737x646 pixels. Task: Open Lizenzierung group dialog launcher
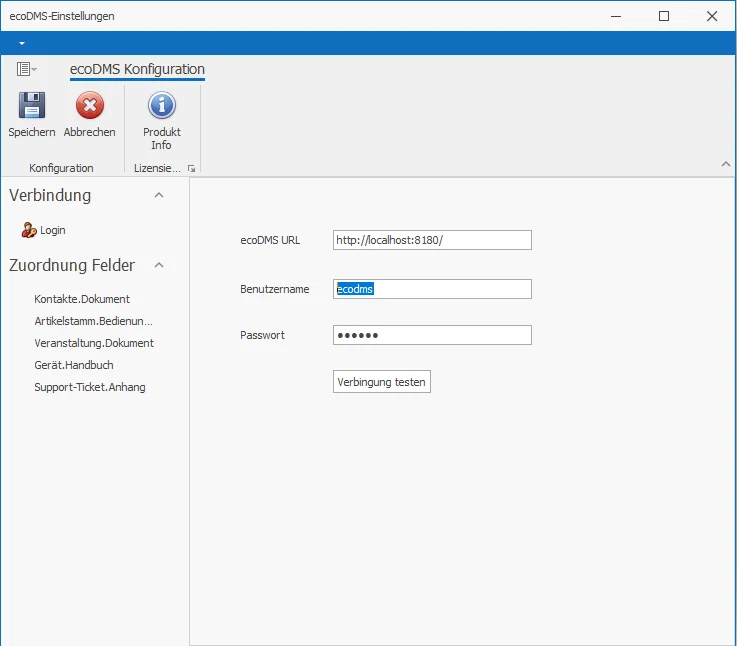191,168
